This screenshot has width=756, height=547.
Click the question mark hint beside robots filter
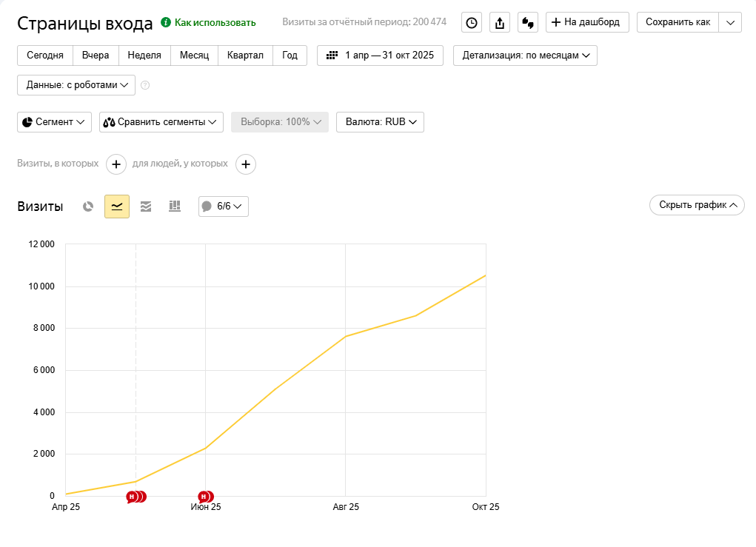pyautogui.click(x=145, y=84)
